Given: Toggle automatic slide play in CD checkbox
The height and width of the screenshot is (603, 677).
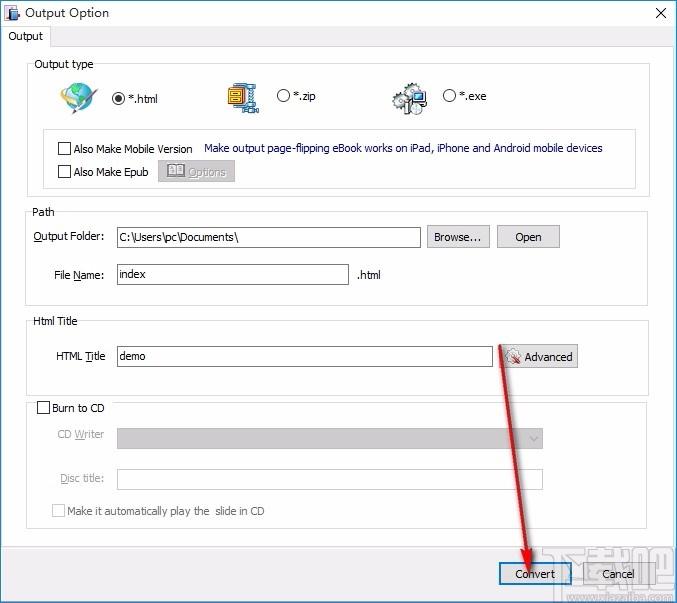Looking at the screenshot, I should (58, 511).
